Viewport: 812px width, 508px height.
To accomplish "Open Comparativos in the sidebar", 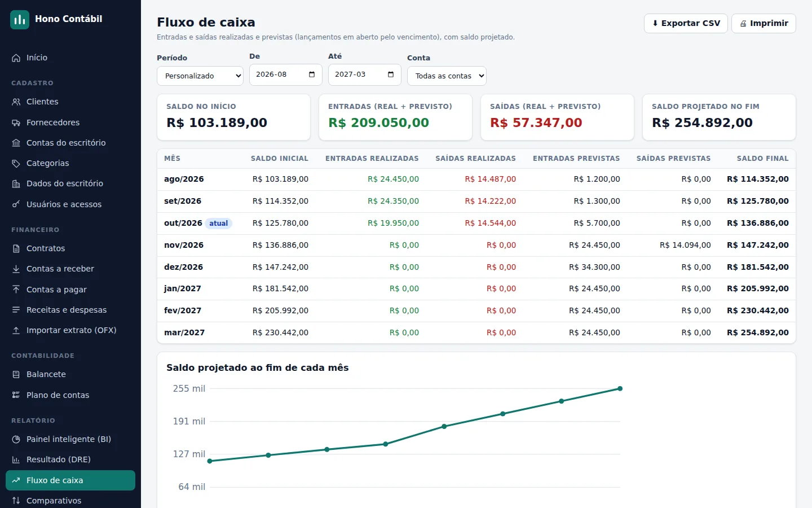I will 70,501.
